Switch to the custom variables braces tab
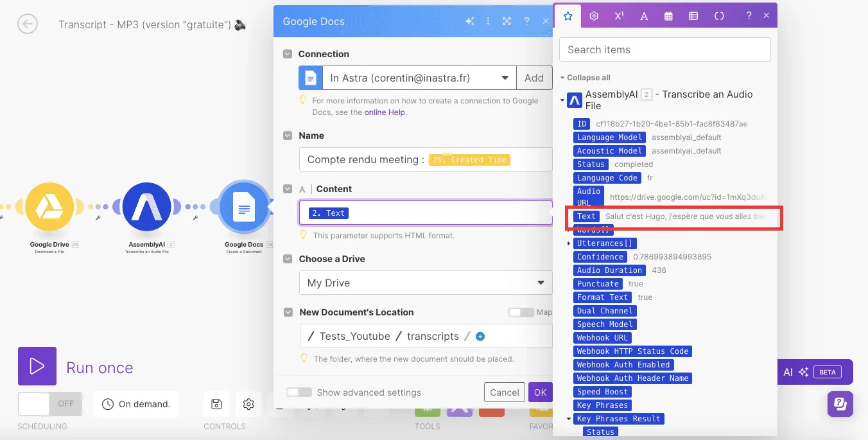This screenshot has width=868, height=440. [x=719, y=16]
